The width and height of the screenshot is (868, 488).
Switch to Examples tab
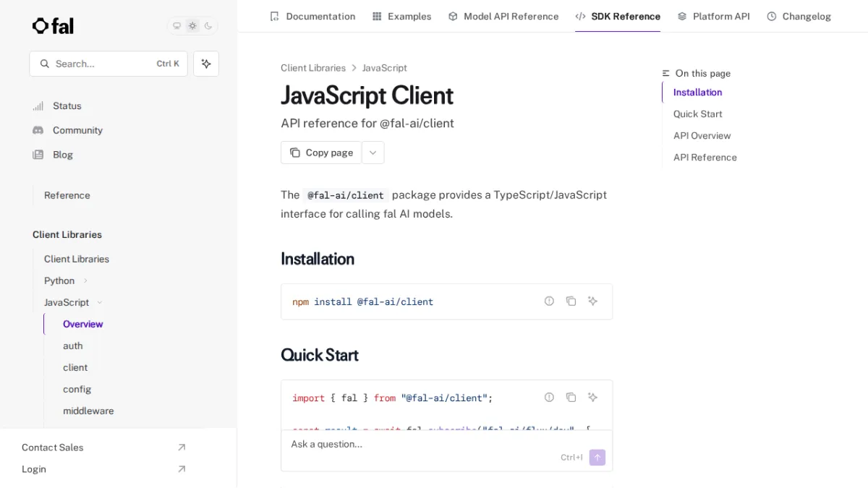click(401, 16)
